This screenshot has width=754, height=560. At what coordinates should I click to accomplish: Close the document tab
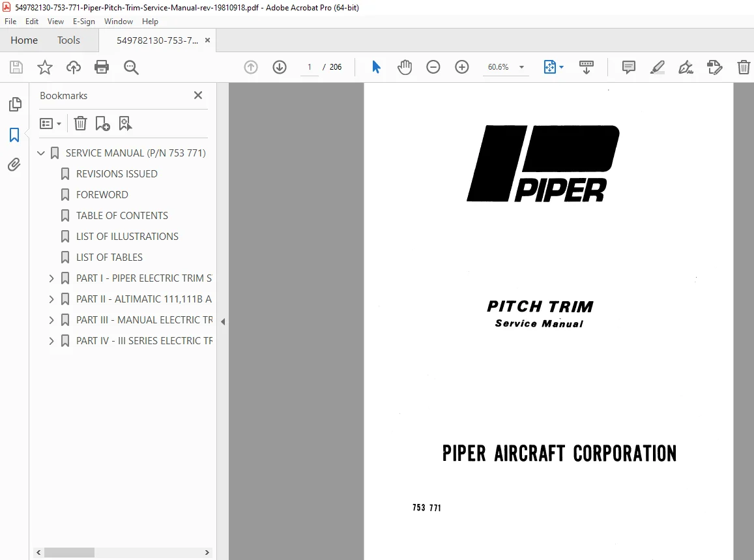pos(207,40)
